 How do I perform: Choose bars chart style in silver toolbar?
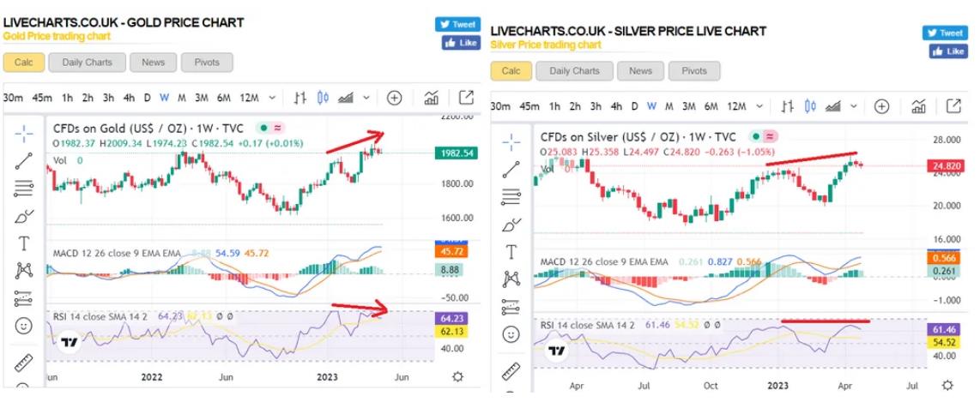click(x=788, y=106)
